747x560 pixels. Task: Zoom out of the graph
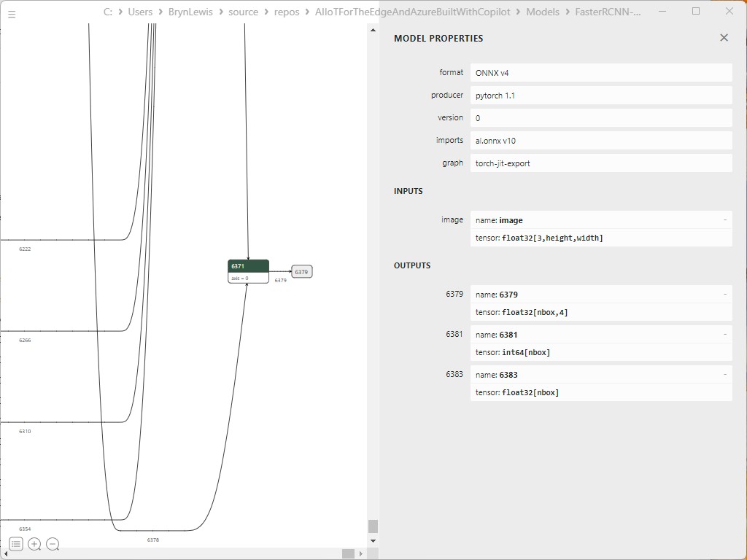click(x=53, y=544)
